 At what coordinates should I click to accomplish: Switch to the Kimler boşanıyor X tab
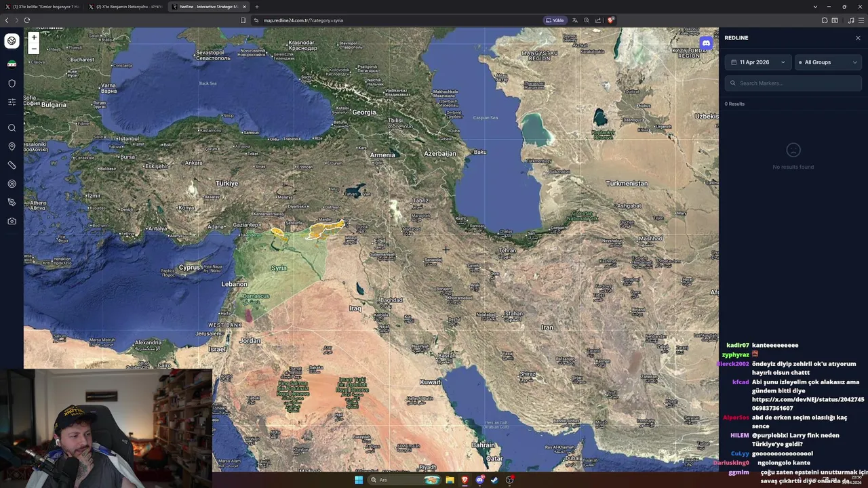click(43, 7)
